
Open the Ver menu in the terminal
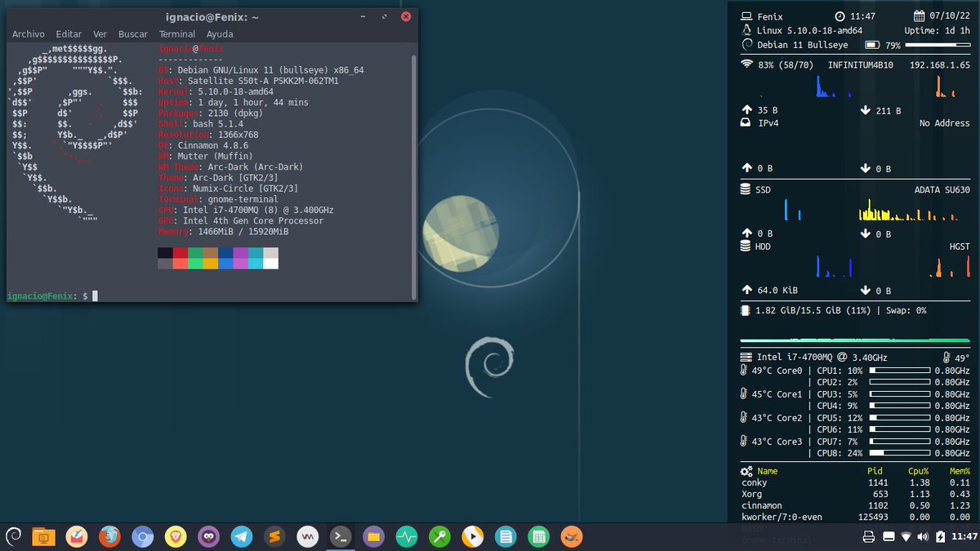(x=100, y=34)
